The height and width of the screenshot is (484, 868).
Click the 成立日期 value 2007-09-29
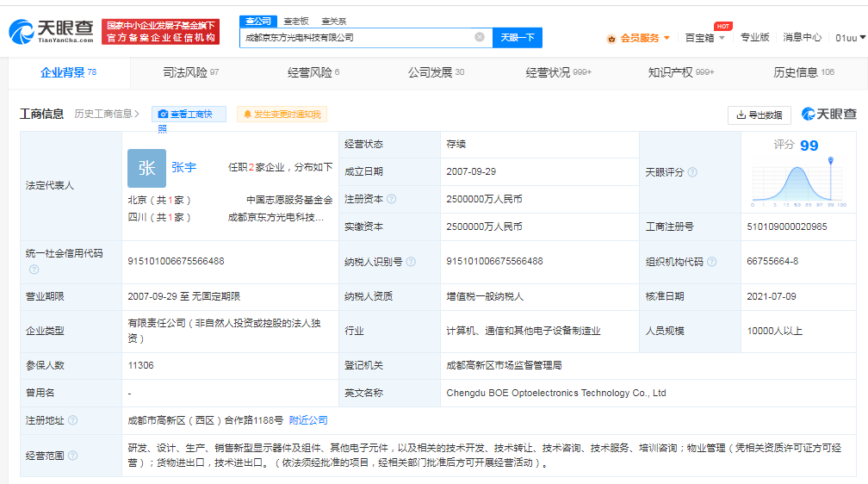[471, 171]
